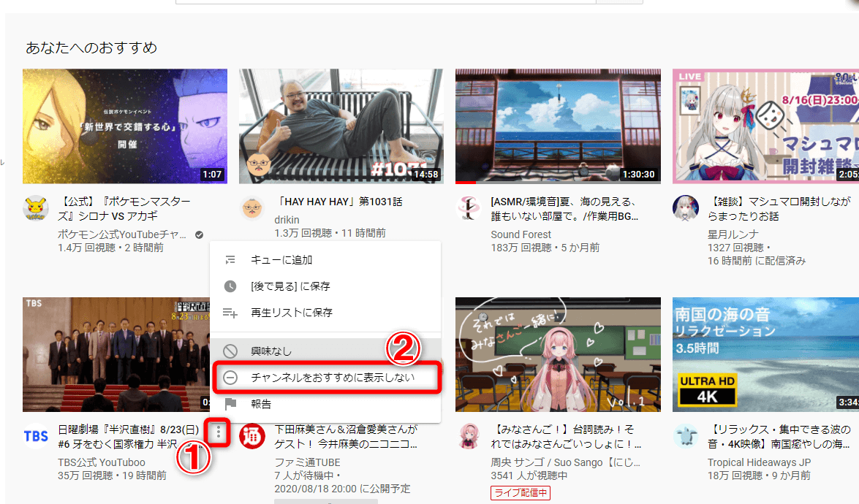The width and height of the screenshot is (859, 504).
Task: Open the 星月ルンナ channel avatar
Action: pos(685,208)
